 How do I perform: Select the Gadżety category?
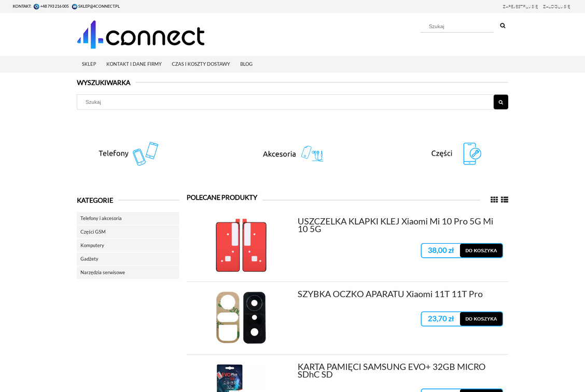point(128,259)
